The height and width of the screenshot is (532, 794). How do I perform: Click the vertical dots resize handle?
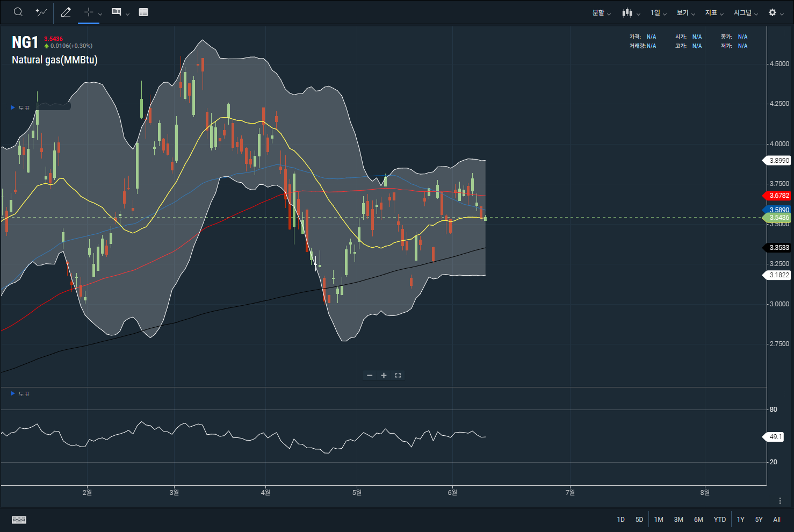780,501
